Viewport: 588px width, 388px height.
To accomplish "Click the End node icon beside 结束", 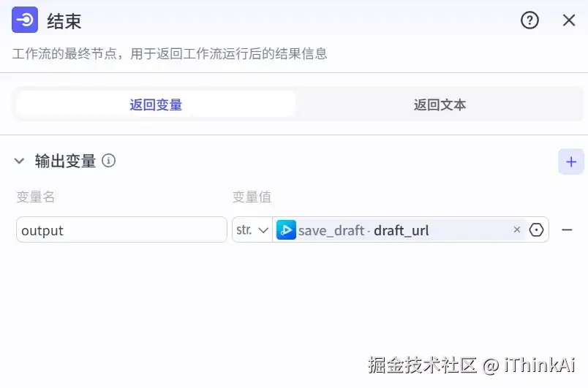I will pos(25,20).
